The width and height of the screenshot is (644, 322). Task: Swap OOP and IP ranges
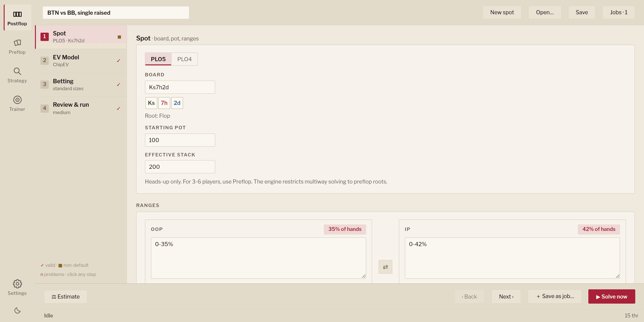pos(385,267)
